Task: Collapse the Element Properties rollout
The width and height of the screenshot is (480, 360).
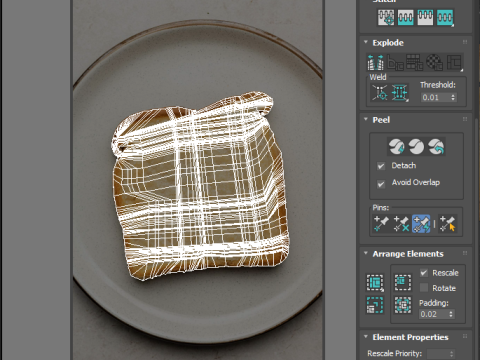Action: (366, 337)
